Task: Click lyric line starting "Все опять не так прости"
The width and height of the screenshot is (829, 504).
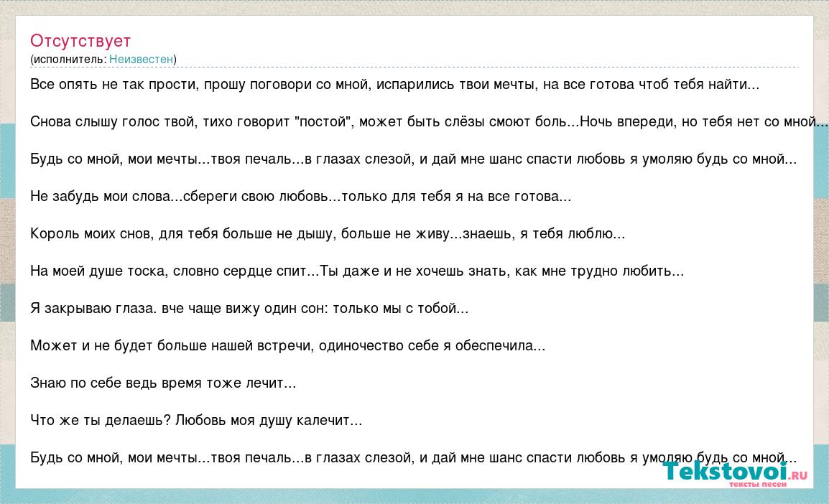Action: click(394, 85)
